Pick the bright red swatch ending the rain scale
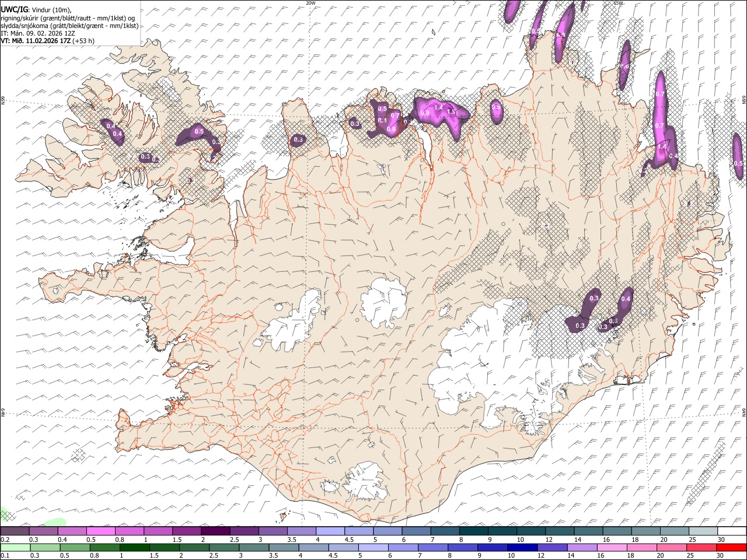This screenshot has height=560, width=747. 731,547
